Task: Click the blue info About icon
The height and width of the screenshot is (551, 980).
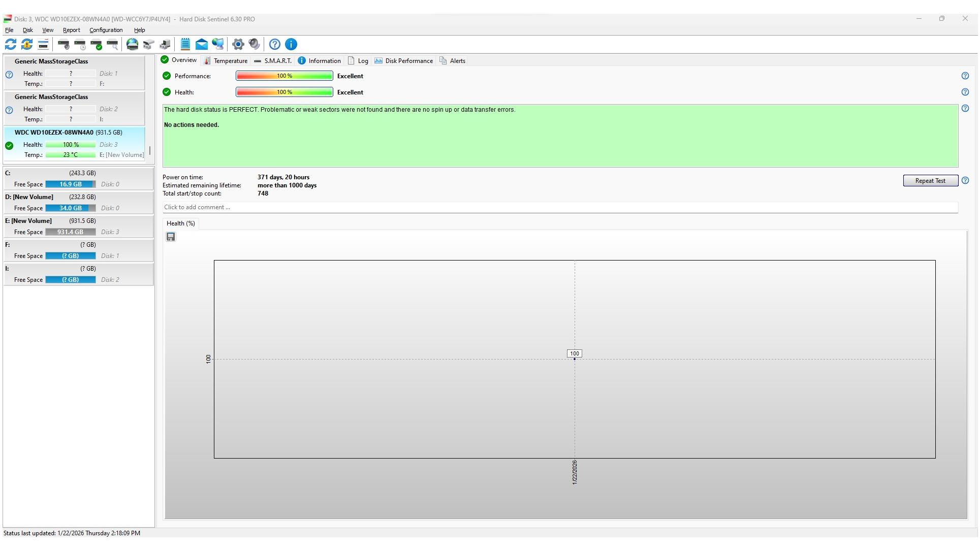Action: 291,45
